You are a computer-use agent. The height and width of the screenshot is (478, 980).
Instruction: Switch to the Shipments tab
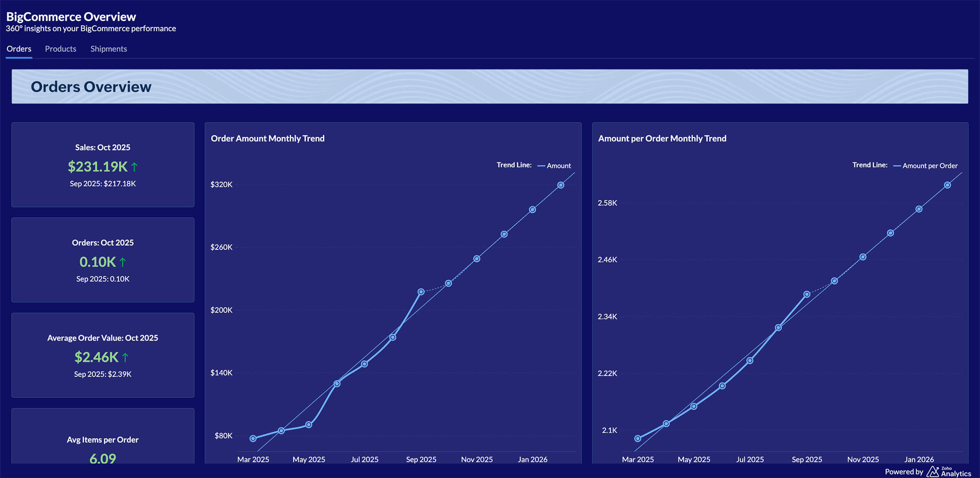pos(109,49)
